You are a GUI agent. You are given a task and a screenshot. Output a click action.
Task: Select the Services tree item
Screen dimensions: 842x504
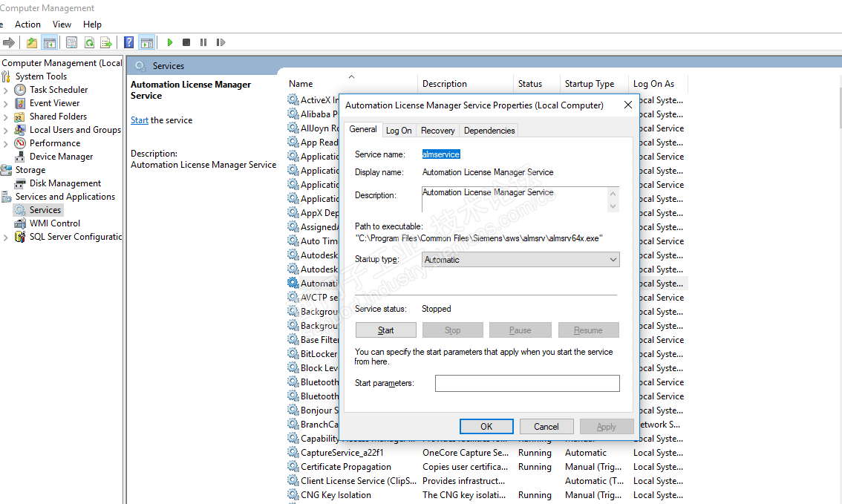tap(45, 210)
